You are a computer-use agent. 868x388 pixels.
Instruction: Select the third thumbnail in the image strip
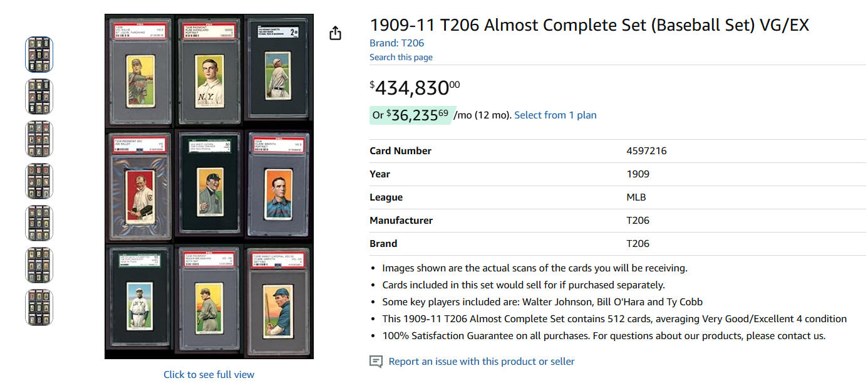coord(39,138)
